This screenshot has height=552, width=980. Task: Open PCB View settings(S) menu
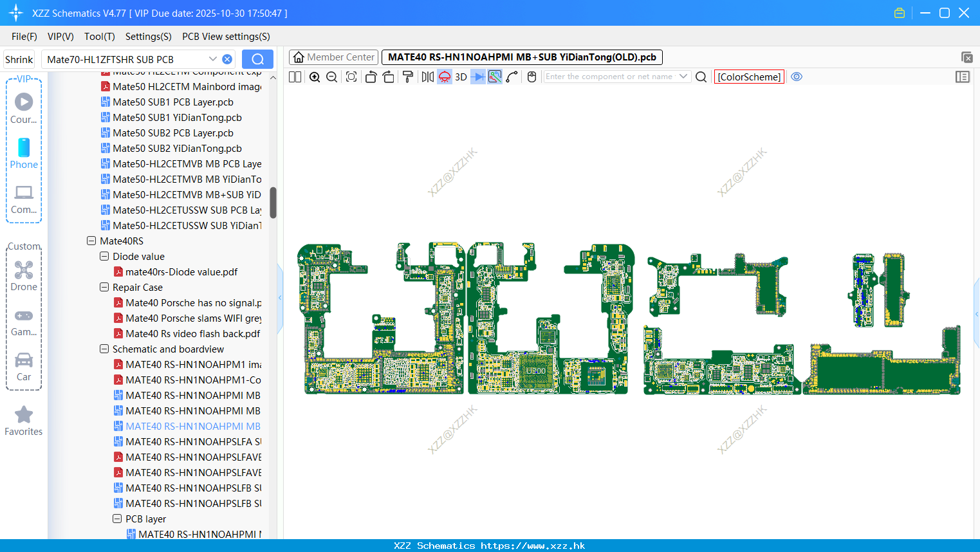[x=226, y=37]
